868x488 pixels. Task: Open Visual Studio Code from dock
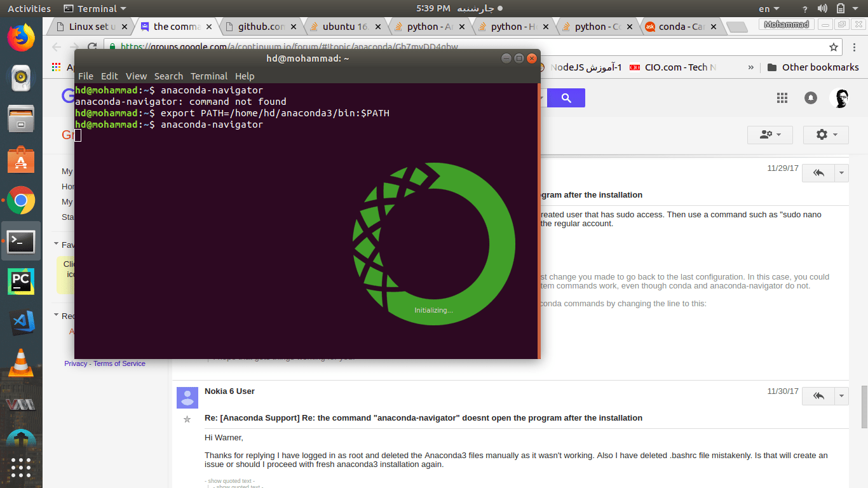point(21,323)
